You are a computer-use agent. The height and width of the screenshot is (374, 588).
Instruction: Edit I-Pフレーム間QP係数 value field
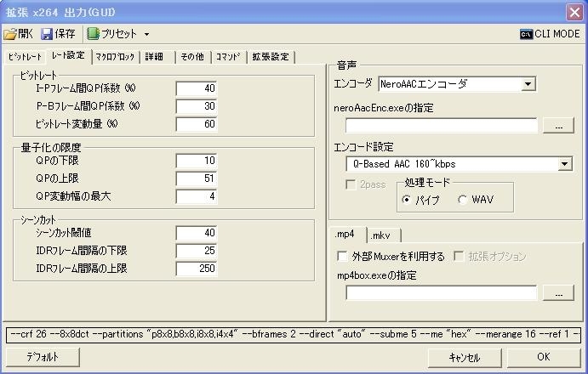(x=197, y=88)
